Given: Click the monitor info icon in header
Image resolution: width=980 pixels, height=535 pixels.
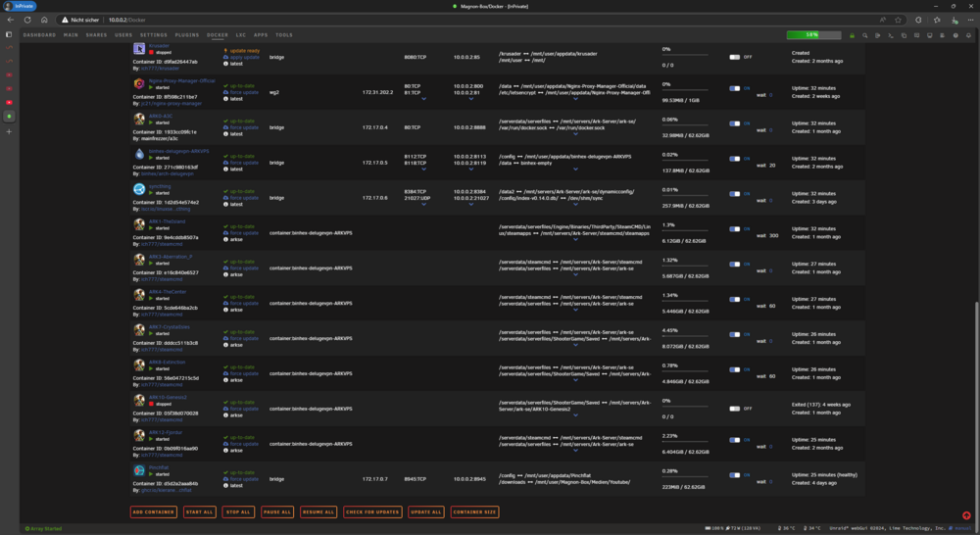Looking at the screenshot, I should click(930, 35).
